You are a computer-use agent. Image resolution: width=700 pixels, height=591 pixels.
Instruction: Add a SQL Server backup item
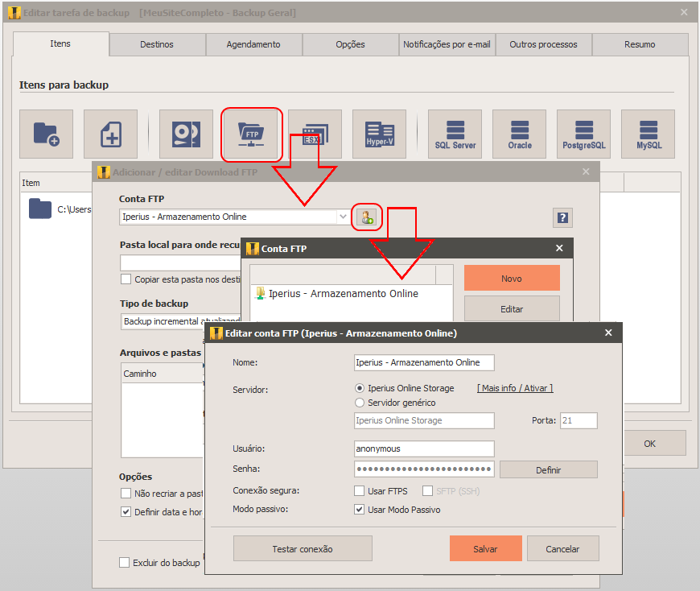pyautogui.click(x=455, y=134)
